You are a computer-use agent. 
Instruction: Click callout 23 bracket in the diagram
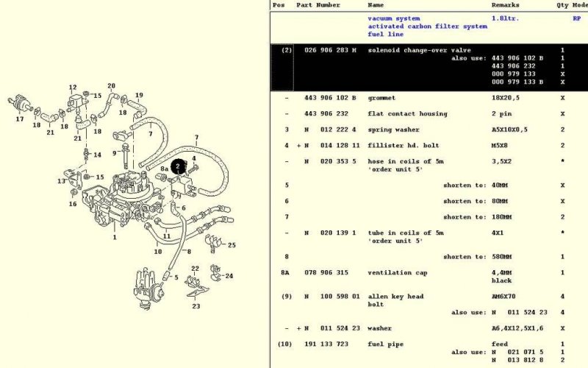point(196,306)
